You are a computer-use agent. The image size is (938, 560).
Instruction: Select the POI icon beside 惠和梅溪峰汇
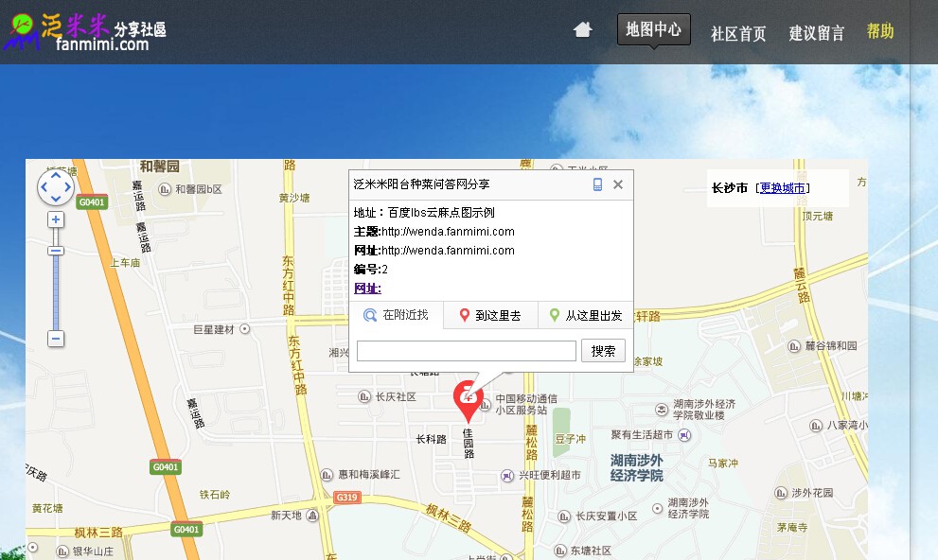(x=327, y=475)
